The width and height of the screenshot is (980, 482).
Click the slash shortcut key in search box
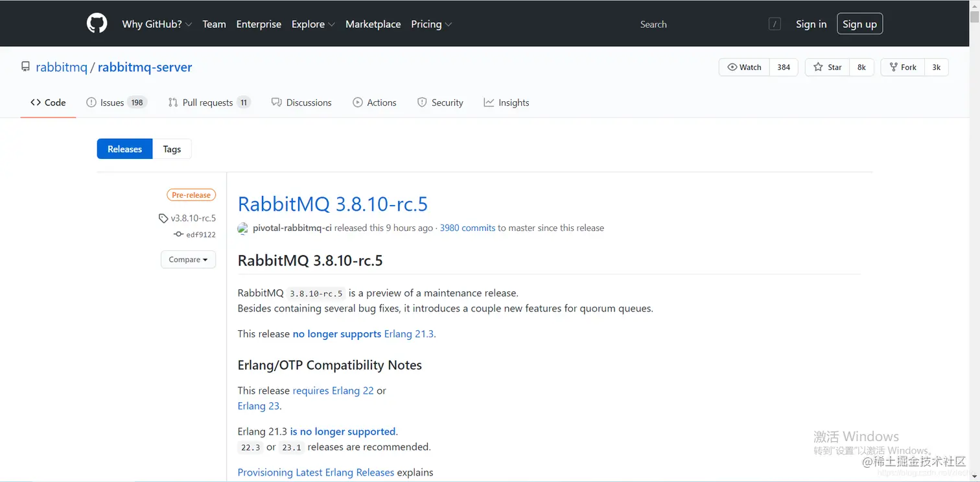(775, 24)
